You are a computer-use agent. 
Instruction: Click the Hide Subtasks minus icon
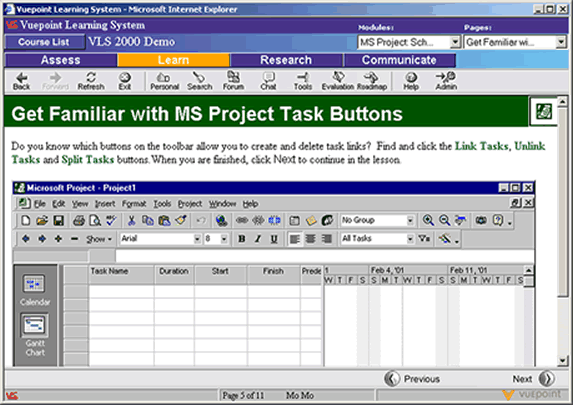pyautogui.click(x=74, y=239)
